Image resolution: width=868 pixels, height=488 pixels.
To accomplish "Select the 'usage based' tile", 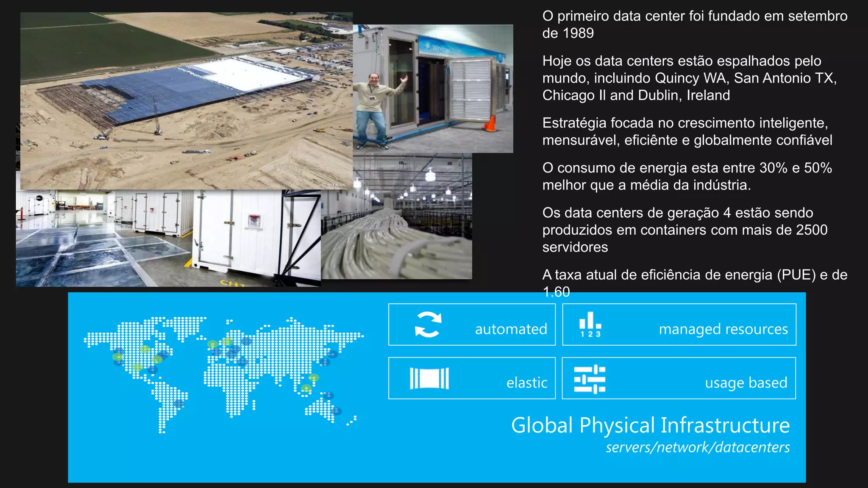I will click(x=679, y=378).
